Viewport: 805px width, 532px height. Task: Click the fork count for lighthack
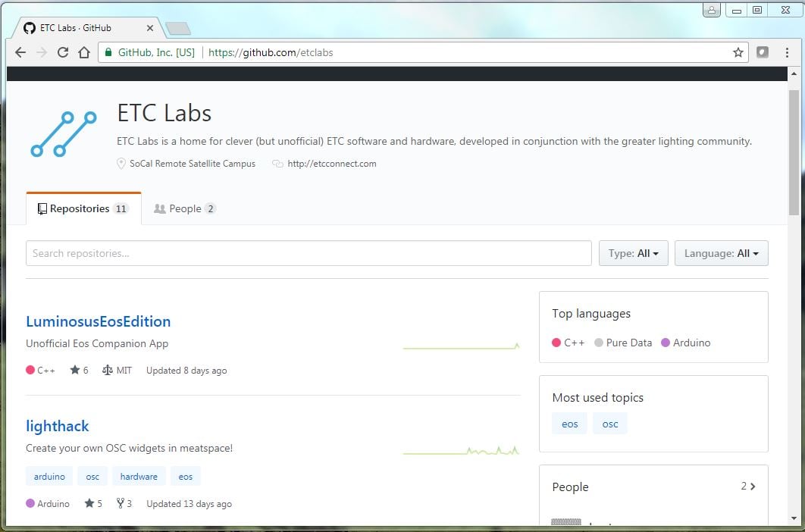pyautogui.click(x=124, y=504)
